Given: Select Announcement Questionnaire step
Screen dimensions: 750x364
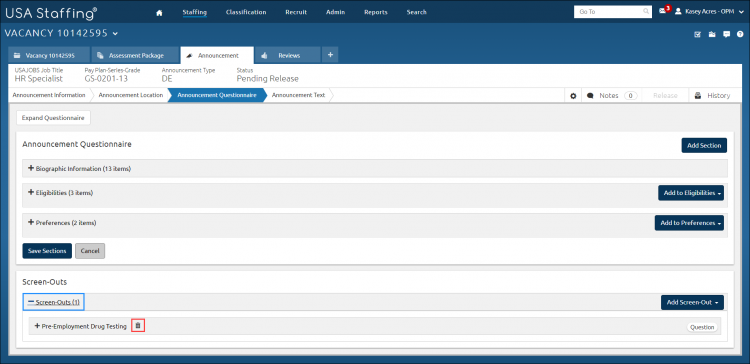Looking at the screenshot, I should point(217,95).
